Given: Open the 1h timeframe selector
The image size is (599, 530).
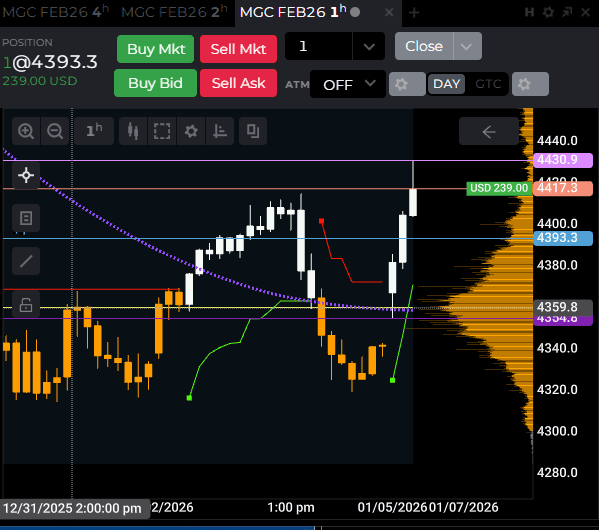Looking at the screenshot, I should click(x=94, y=131).
